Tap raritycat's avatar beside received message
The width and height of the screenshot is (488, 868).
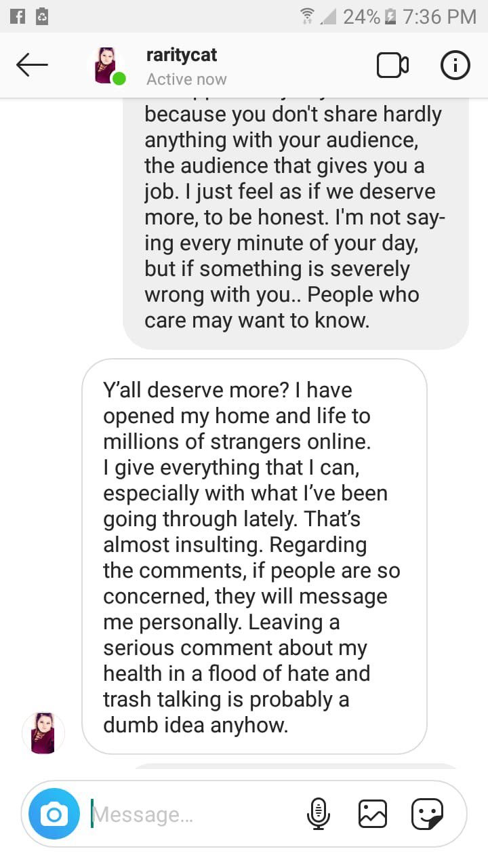point(43,732)
